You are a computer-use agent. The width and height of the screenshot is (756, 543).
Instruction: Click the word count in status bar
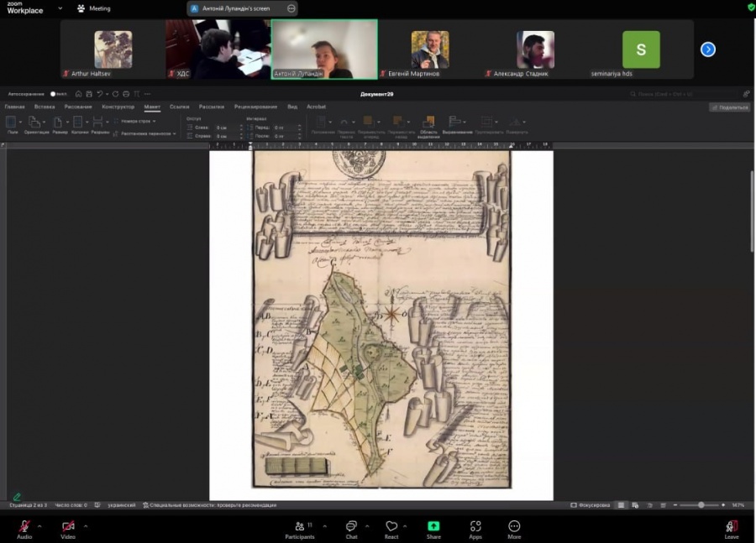71,505
